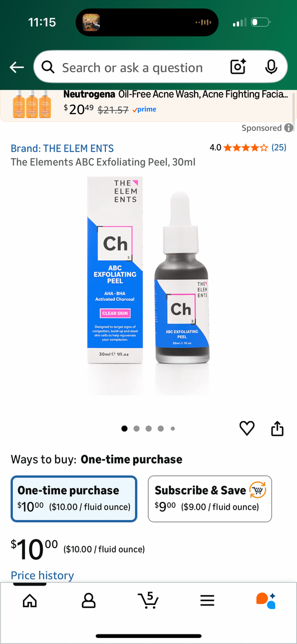Open the 25 ratings link
The image size is (297, 644).
pos(279,148)
